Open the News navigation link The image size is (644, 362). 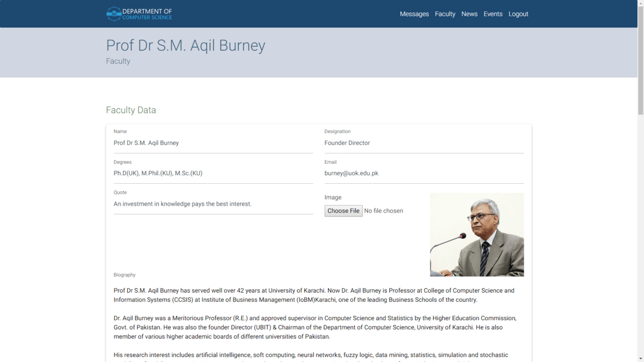pyautogui.click(x=469, y=14)
